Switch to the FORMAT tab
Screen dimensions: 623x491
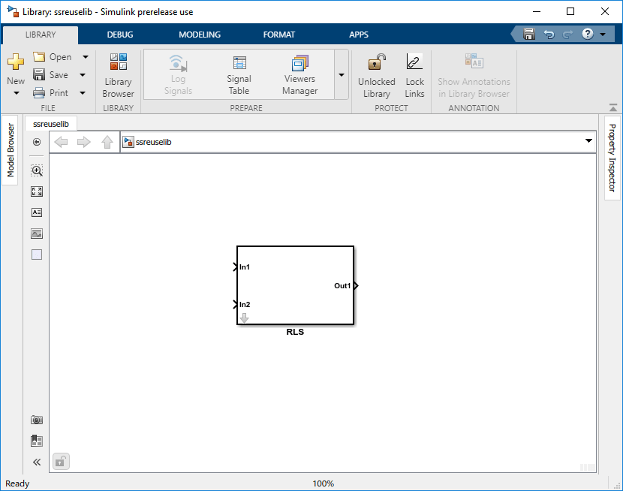click(x=279, y=35)
